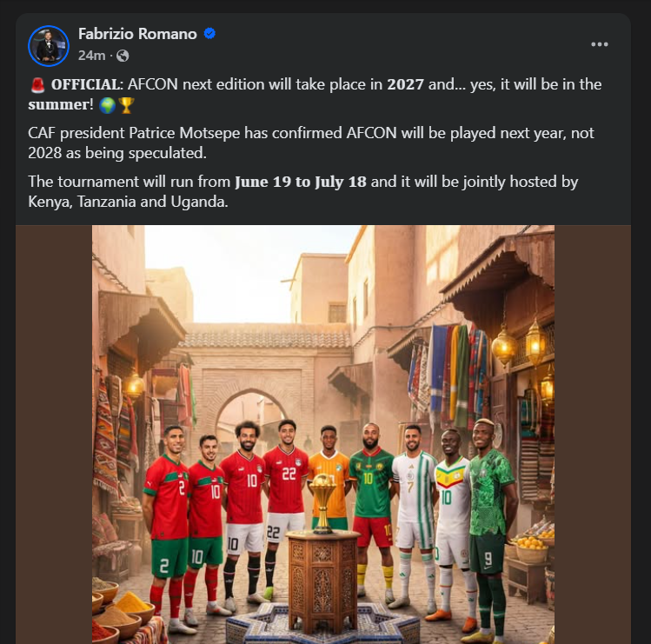Click the golden trophy in the photo
Screen dimensions: 651x644
tap(322, 501)
